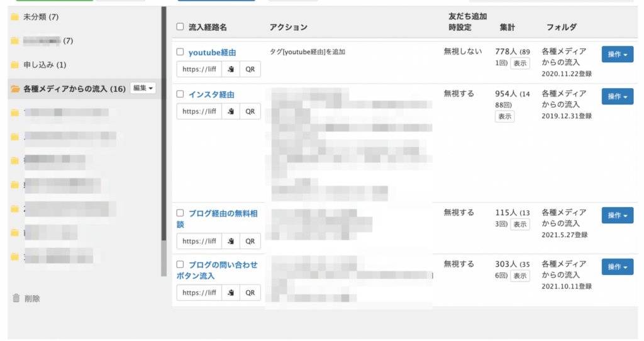Check the youtube経由 row checkbox
644x341 pixels.
tap(180, 52)
